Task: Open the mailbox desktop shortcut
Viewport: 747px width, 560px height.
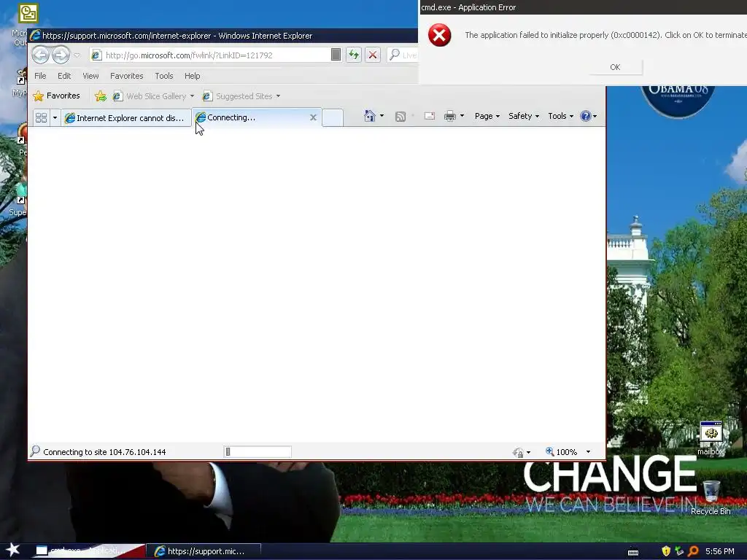Action: coord(711,438)
